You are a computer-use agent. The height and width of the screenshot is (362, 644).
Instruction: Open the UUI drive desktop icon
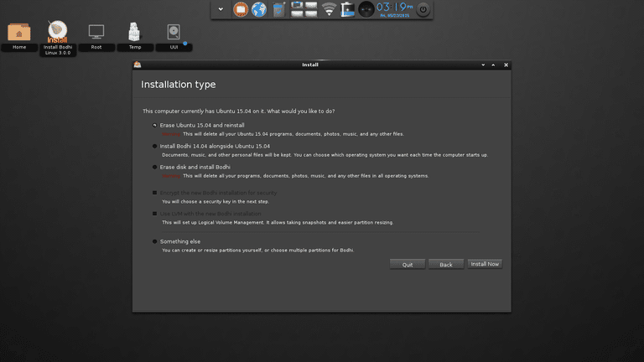[174, 36]
